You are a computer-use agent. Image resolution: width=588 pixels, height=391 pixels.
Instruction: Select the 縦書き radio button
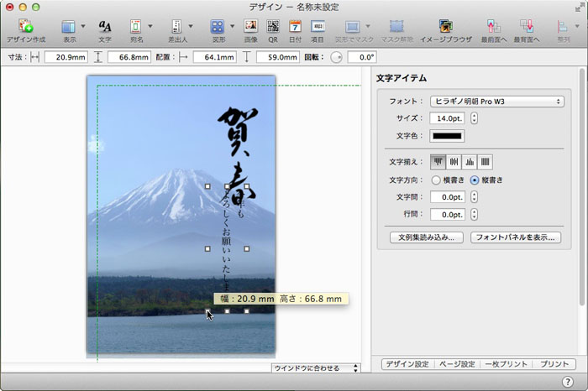(x=475, y=180)
